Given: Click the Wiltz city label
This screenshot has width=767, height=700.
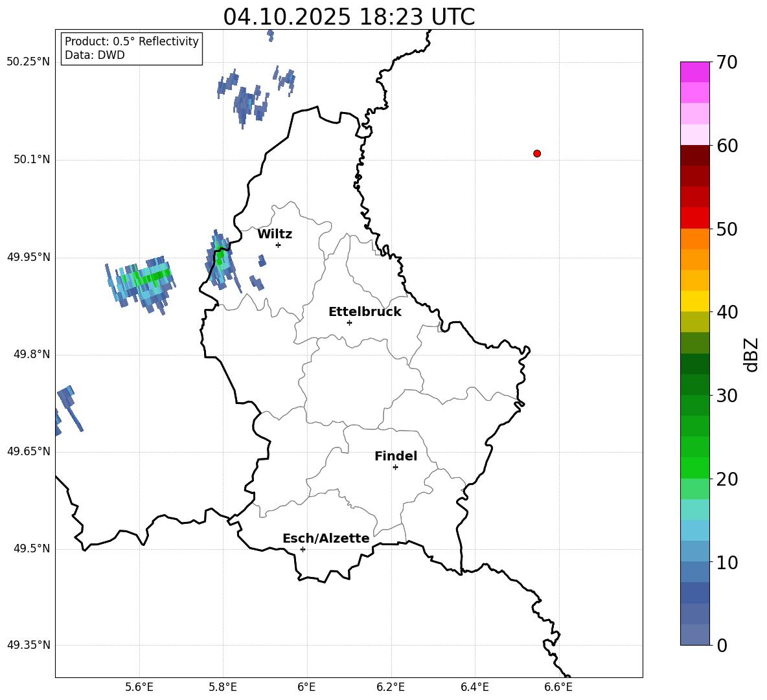Looking at the screenshot, I should click(275, 234).
